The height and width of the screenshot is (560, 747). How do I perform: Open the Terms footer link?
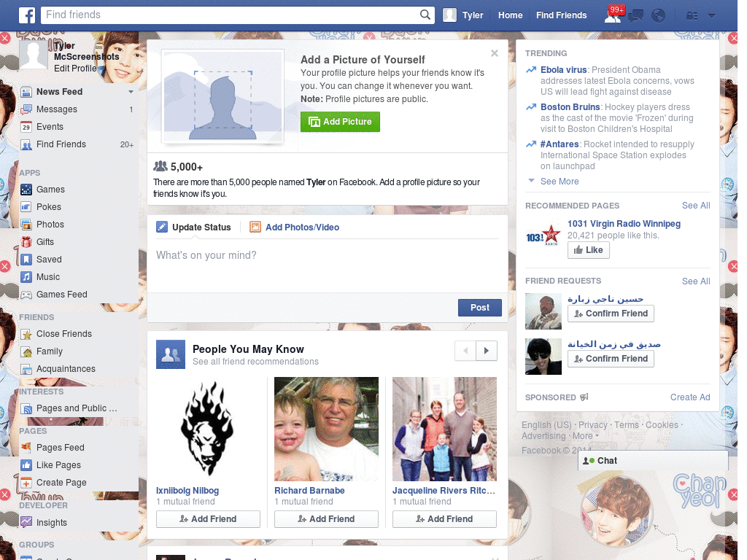pyautogui.click(x=626, y=425)
